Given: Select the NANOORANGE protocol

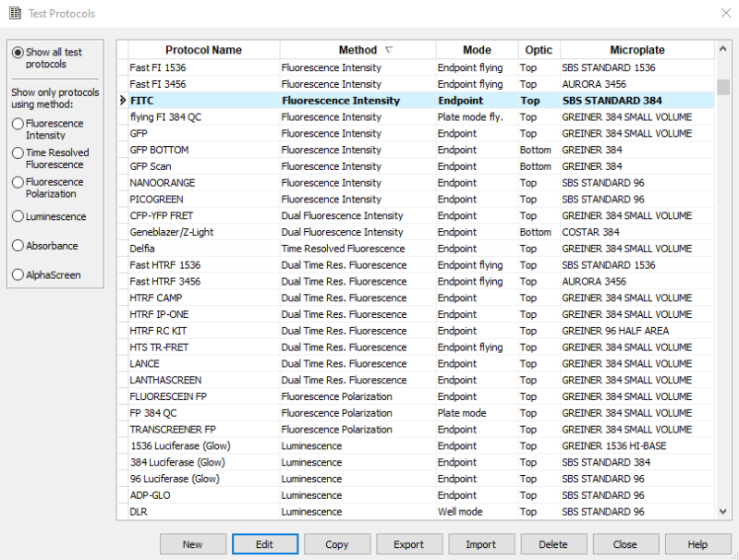Looking at the screenshot, I should [x=163, y=183].
